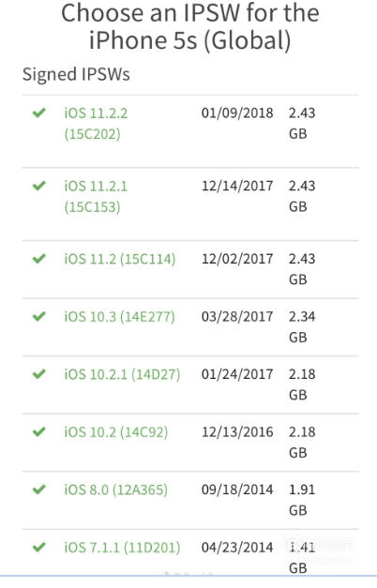This screenshot has width=377, height=588.
Task: Click the green checkmark beside iOS 11.2.1
Action: click(39, 186)
